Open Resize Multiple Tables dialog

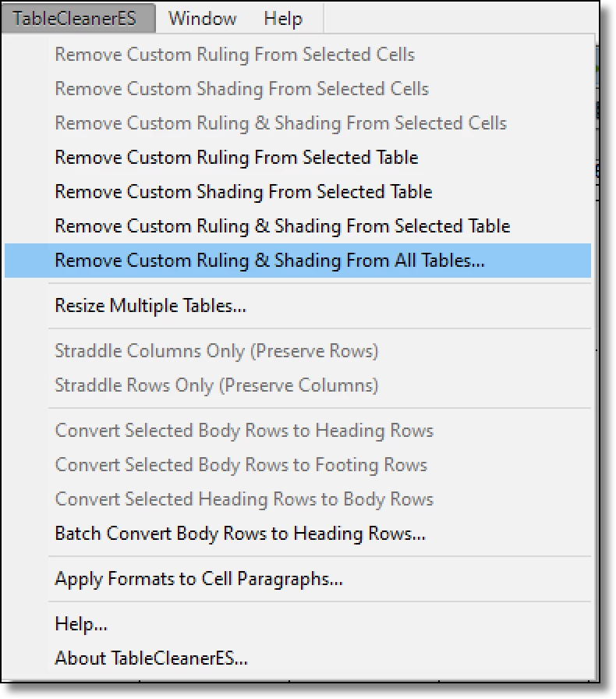click(298, 307)
